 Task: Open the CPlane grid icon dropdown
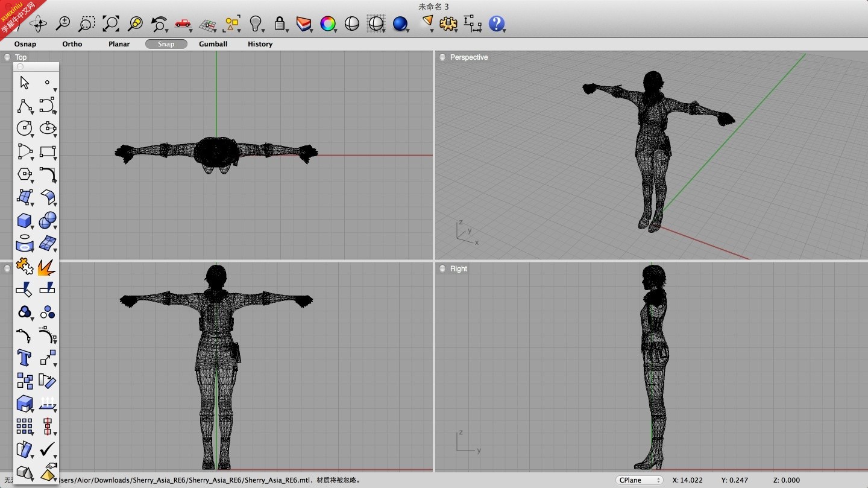tap(208, 25)
